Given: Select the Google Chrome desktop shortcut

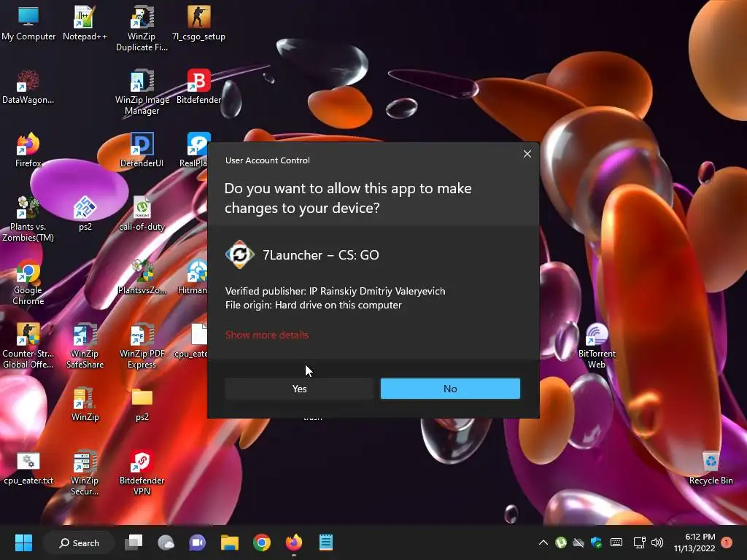Looking at the screenshot, I should click(28, 282).
